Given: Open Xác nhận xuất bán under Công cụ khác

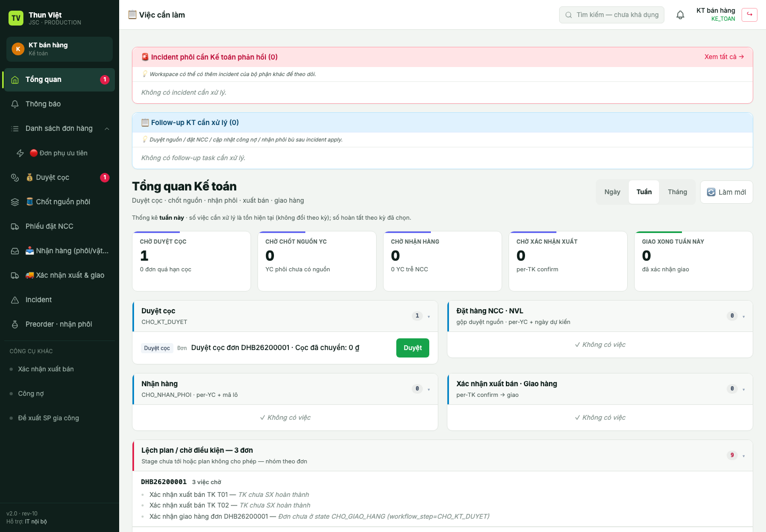Looking at the screenshot, I should click(x=59, y=369).
